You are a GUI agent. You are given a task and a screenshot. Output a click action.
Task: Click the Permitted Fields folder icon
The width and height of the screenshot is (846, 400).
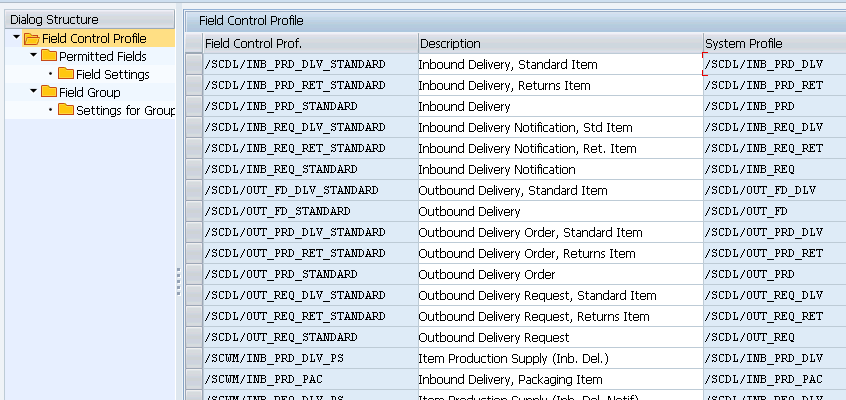tap(49, 57)
